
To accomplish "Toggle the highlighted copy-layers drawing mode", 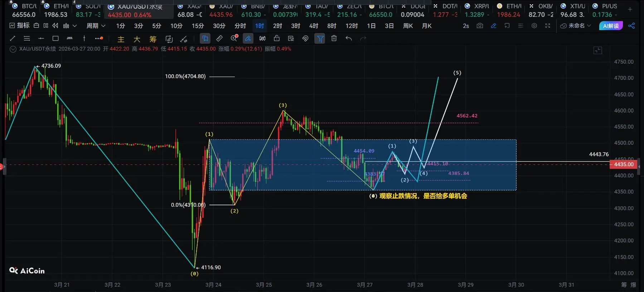I will point(205,38).
